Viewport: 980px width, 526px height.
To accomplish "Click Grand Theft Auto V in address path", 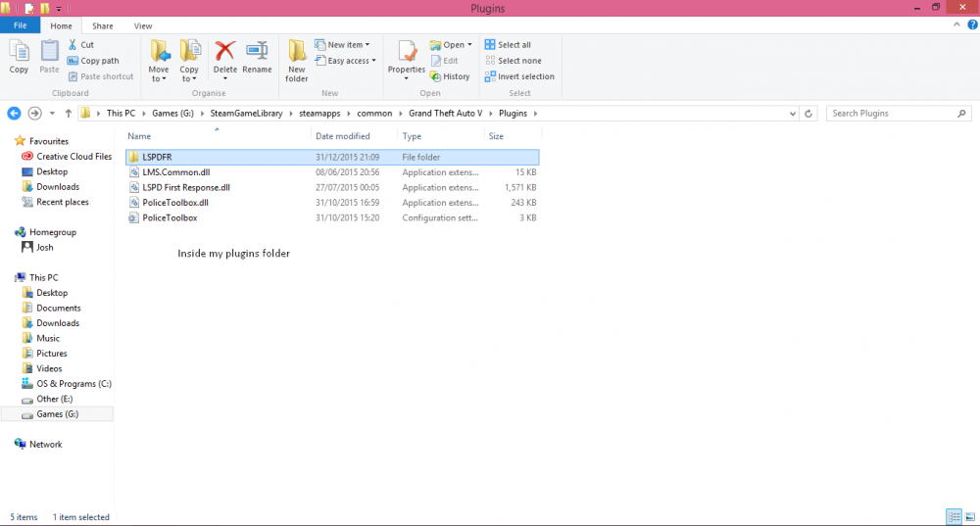I will tap(446, 113).
